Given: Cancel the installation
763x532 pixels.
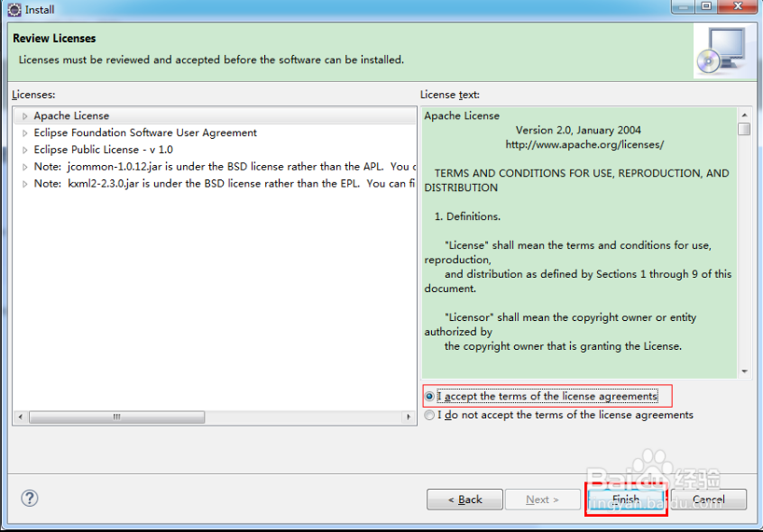Looking at the screenshot, I should click(x=711, y=499).
